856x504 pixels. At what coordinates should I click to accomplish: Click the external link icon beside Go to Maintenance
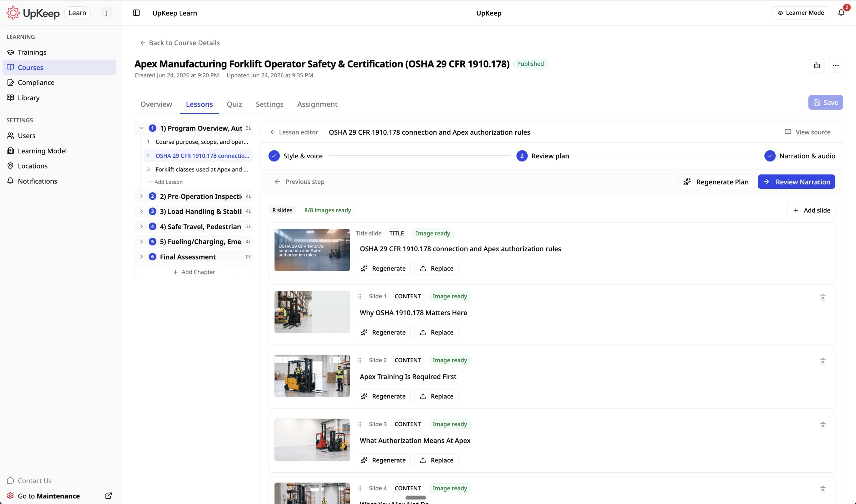pos(108,496)
